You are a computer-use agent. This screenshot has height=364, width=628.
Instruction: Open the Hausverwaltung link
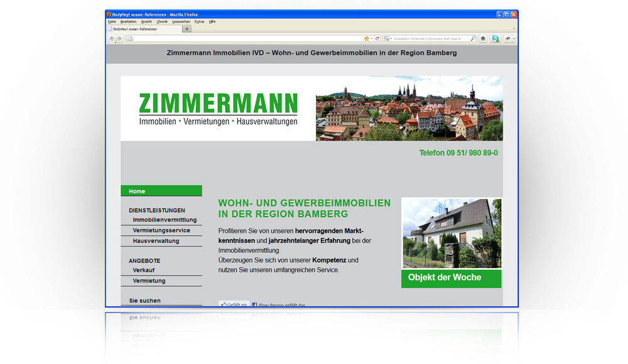[x=156, y=240]
